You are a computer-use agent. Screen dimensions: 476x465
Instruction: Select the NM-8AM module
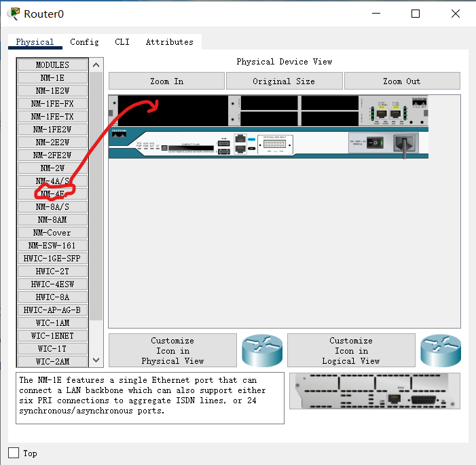click(52, 220)
